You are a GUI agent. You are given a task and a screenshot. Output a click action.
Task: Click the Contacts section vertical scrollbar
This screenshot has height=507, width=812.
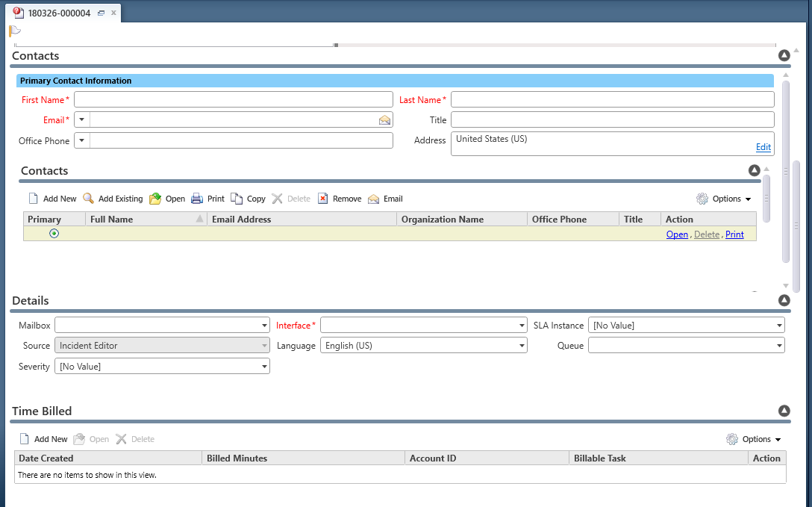[786, 172]
